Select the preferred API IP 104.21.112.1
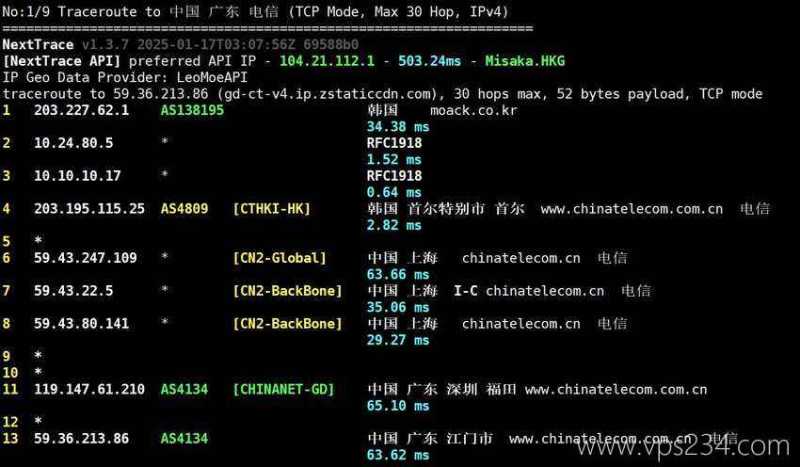The width and height of the screenshot is (800, 467). point(327,61)
